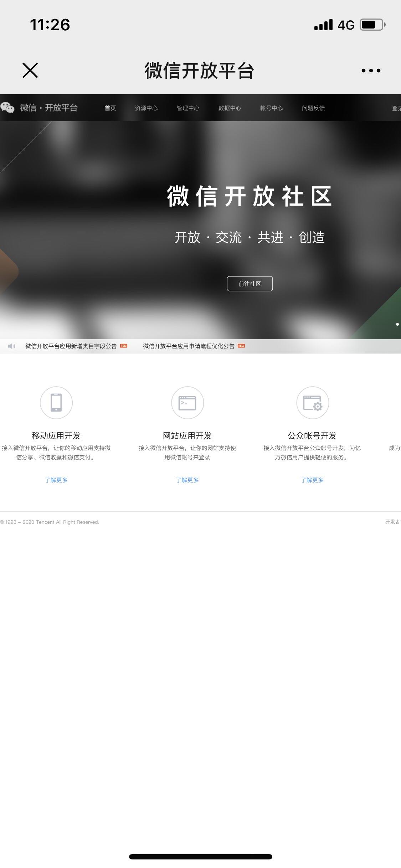
Task: Open 帐号中心 in the navigation bar
Action: (x=271, y=108)
